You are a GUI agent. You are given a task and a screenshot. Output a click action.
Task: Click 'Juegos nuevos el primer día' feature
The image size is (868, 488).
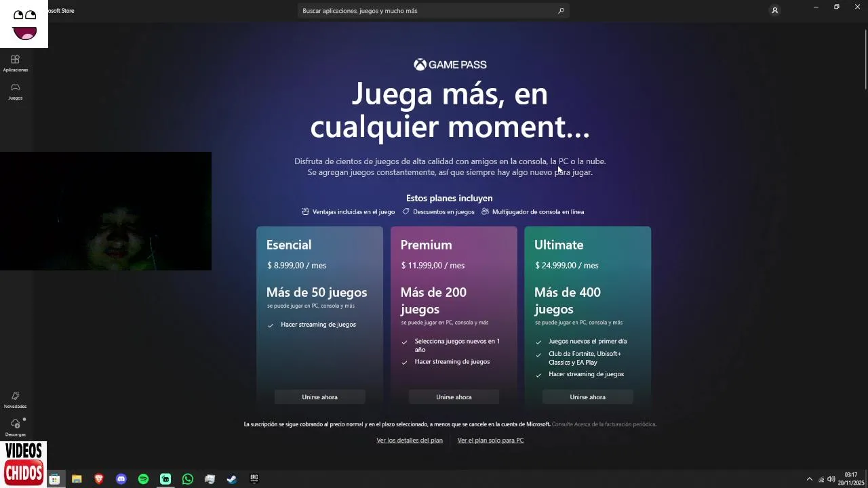(587, 342)
